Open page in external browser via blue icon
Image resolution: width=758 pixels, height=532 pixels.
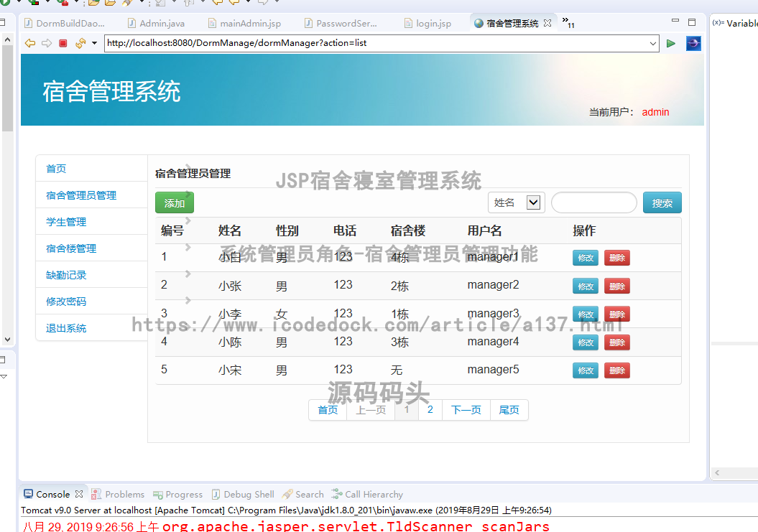tap(693, 43)
